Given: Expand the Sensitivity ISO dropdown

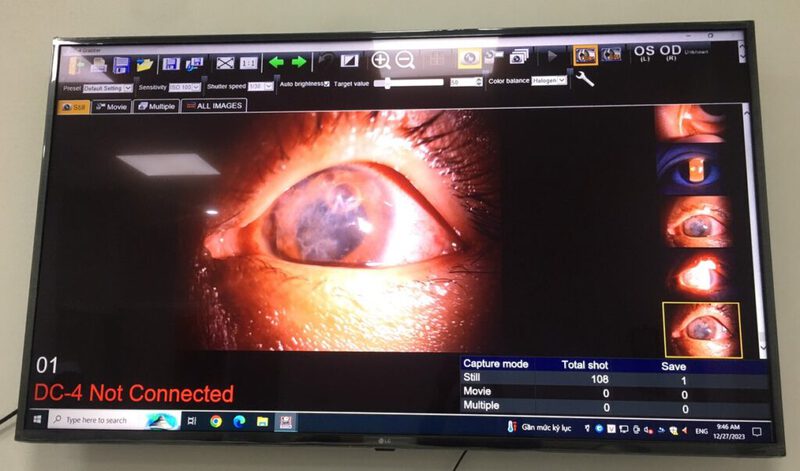Looking at the screenshot, I should click(x=186, y=87).
